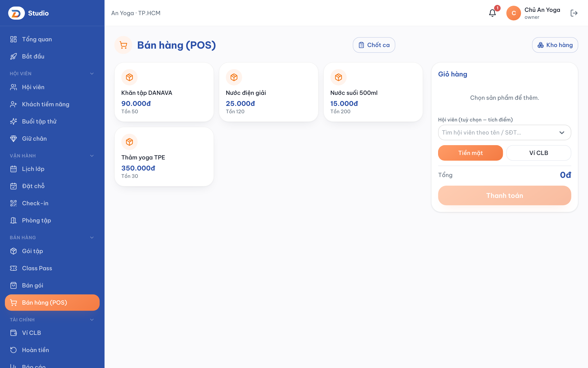Click the Chủ An Yoga profile name
Image resolution: width=588 pixels, height=368 pixels.
click(542, 10)
